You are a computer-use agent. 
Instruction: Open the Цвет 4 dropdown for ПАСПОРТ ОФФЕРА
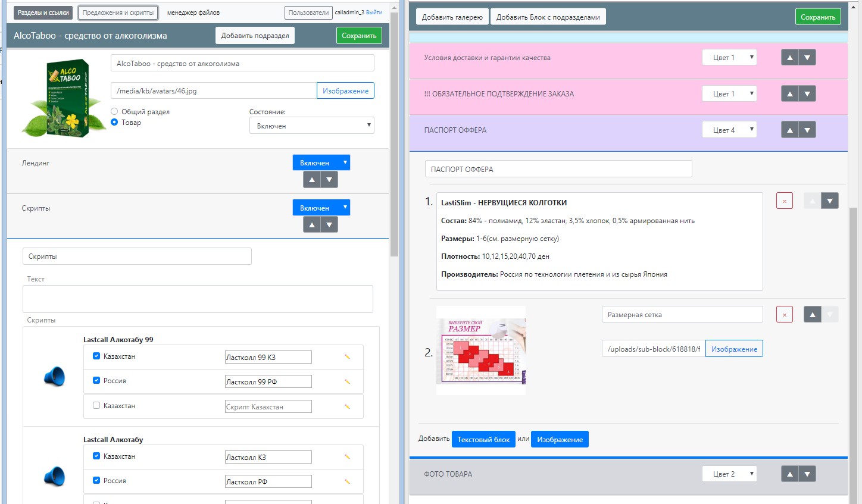pyautogui.click(x=729, y=130)
